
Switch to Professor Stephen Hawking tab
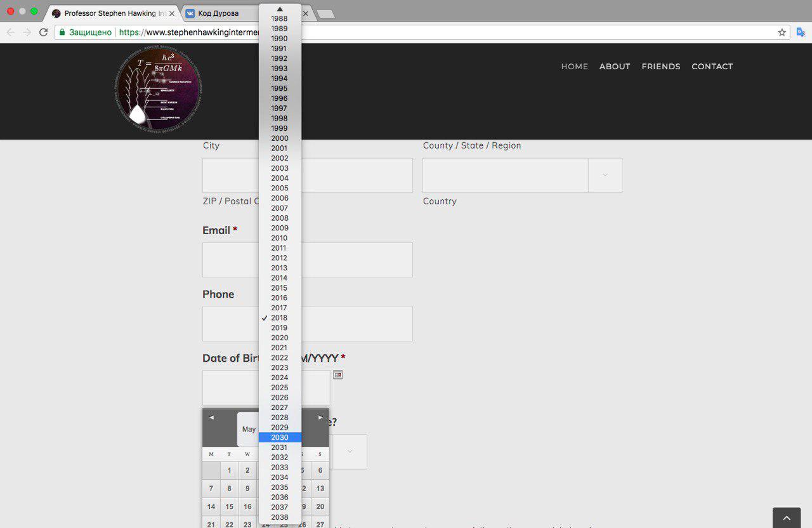click(x=114, y=13)
